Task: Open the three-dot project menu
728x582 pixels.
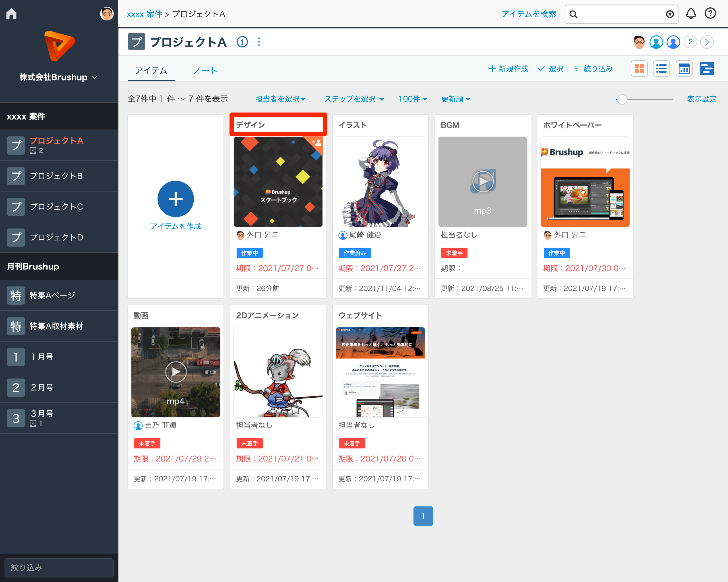Action: click(259, 42)
